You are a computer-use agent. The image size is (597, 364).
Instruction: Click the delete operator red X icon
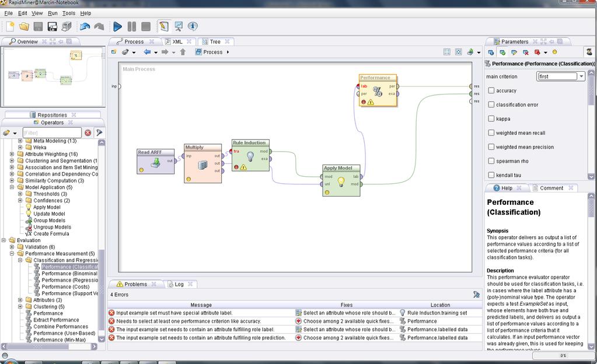[526, 52]
